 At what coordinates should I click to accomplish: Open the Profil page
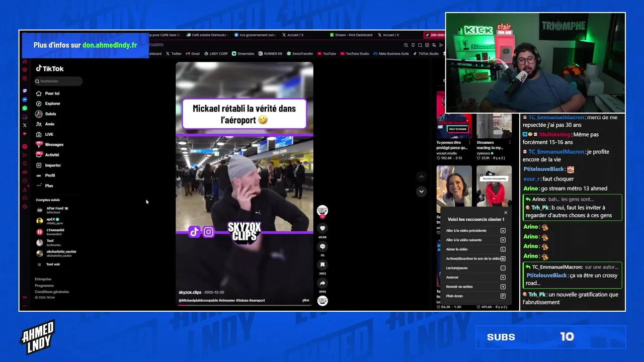[46, 175]
